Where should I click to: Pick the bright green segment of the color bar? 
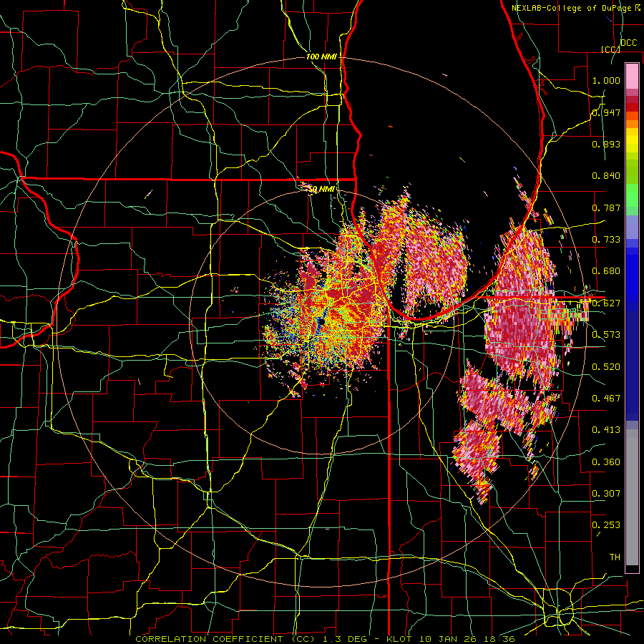[x=632, y=196]
